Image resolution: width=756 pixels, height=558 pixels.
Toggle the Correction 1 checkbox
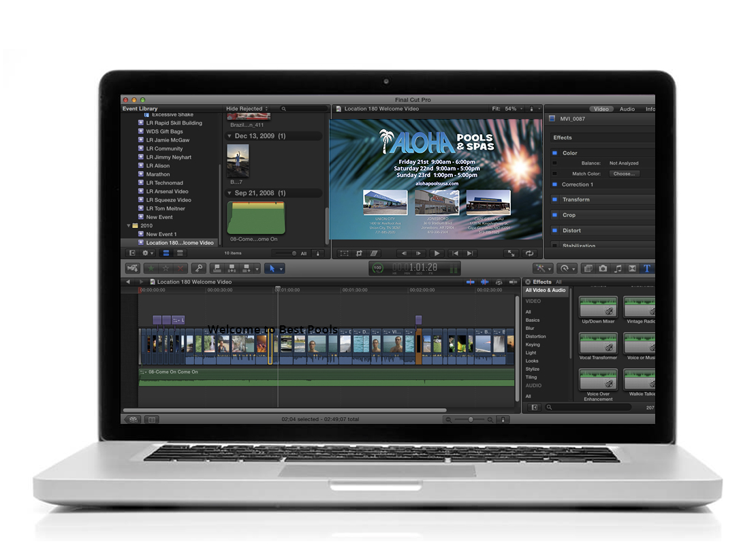[x=554, y=184]
